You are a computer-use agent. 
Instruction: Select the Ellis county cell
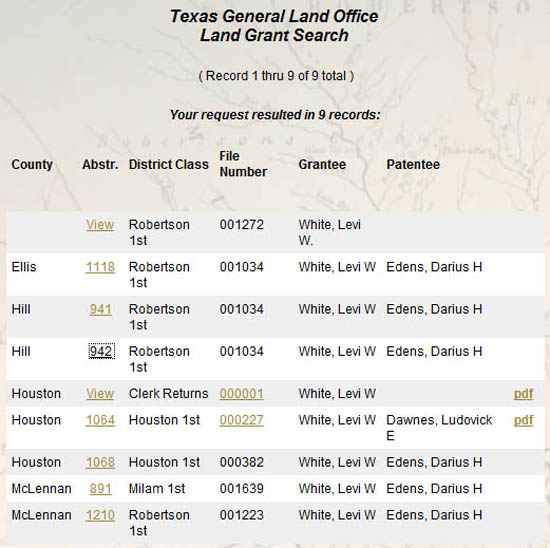[x=24, y=267]
